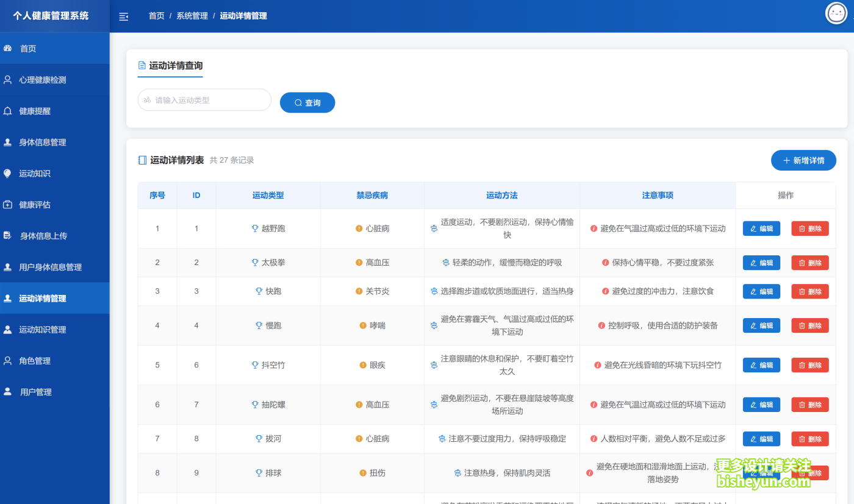Click the document icon beside 运动详情查询
This screenshot has width=854, height=504.
tap(142, 65)
